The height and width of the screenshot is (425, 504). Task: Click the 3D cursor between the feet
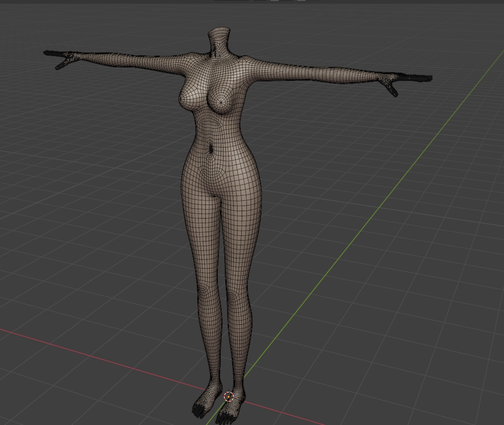pyautogui.click(x=229, y=397)
